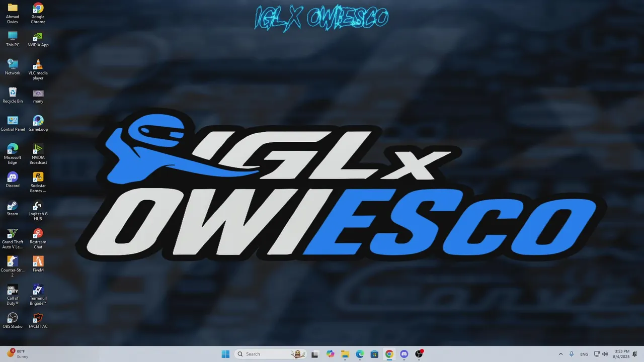This screenshot has width=644, height=362.
Task: Open Microsoft Edge desktop shortcut
Action: pos(13,154)
